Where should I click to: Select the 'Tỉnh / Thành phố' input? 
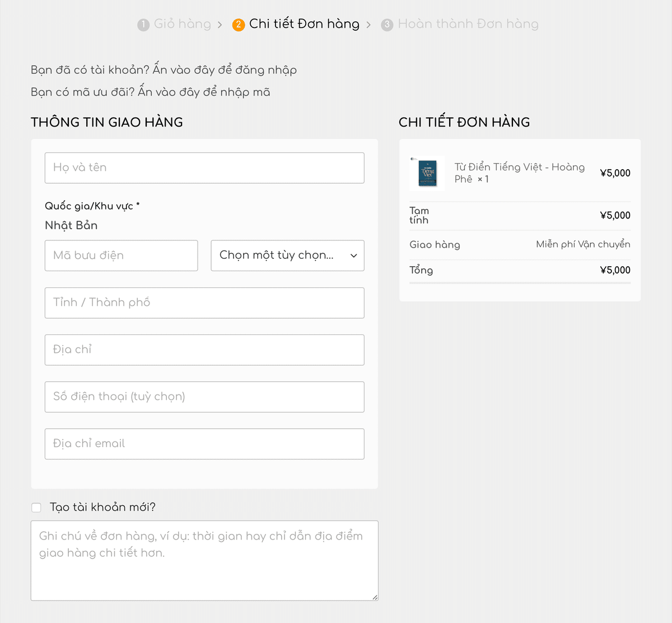(x=204, y=303)
